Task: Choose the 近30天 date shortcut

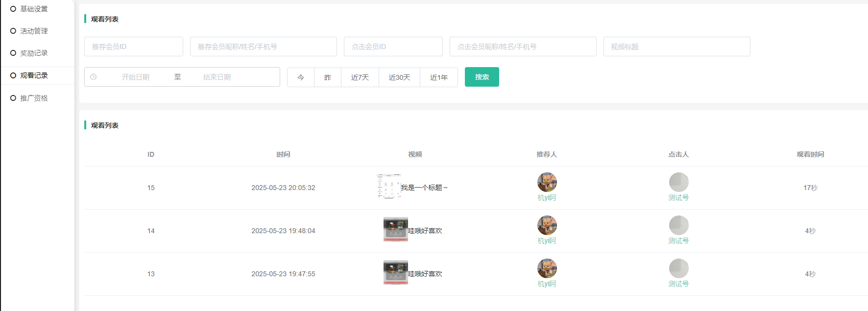Action: [x=399, y=77]
